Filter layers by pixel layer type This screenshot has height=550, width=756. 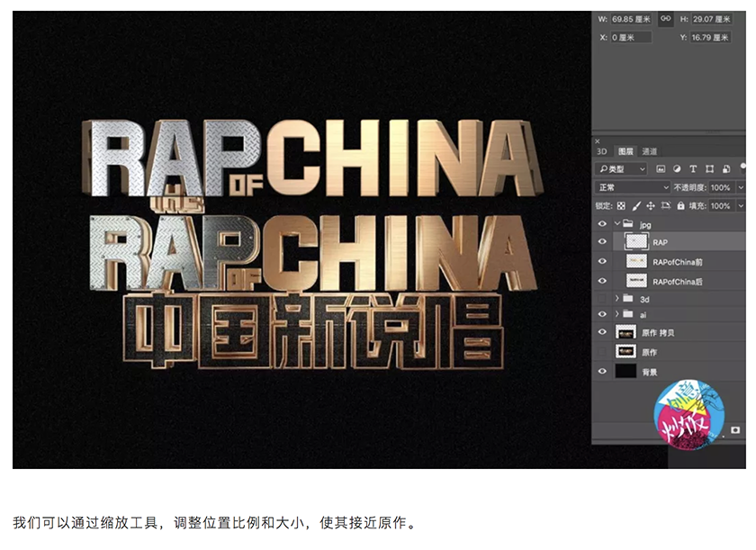661,168
